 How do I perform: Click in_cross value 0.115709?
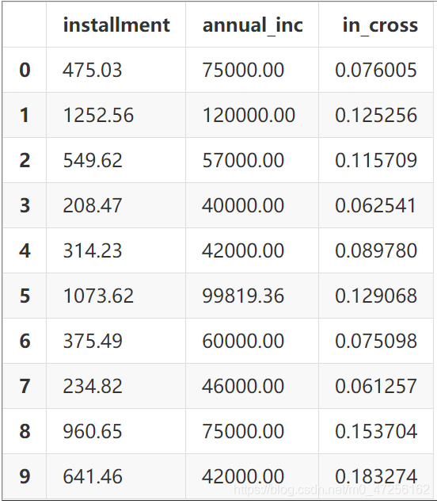click(x=376, y=160)
